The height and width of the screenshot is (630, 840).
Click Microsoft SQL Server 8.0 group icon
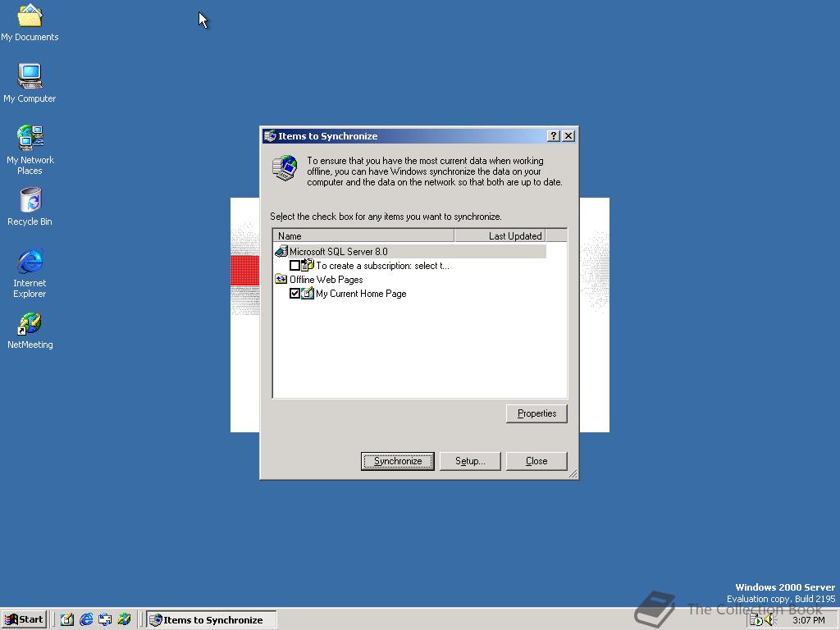point(281,251)
